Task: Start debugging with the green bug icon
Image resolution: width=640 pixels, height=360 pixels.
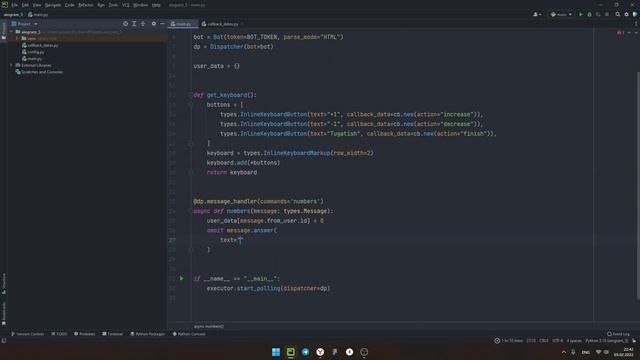Action: 589,14
